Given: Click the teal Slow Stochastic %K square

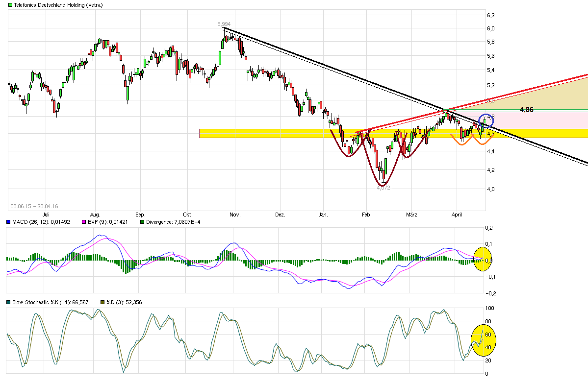Looking at the screenshot, I should [8, 303].
